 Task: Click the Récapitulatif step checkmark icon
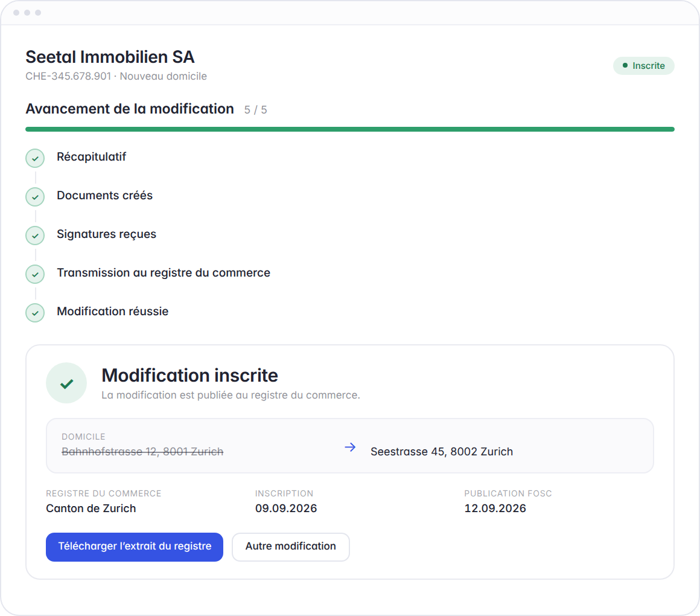(x=35, y=158)
